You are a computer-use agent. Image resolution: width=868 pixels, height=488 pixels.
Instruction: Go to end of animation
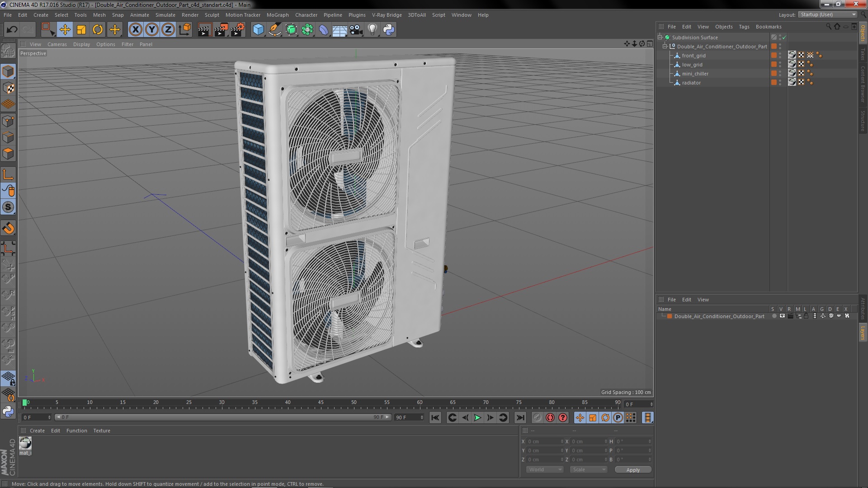[x=520, y=418]
